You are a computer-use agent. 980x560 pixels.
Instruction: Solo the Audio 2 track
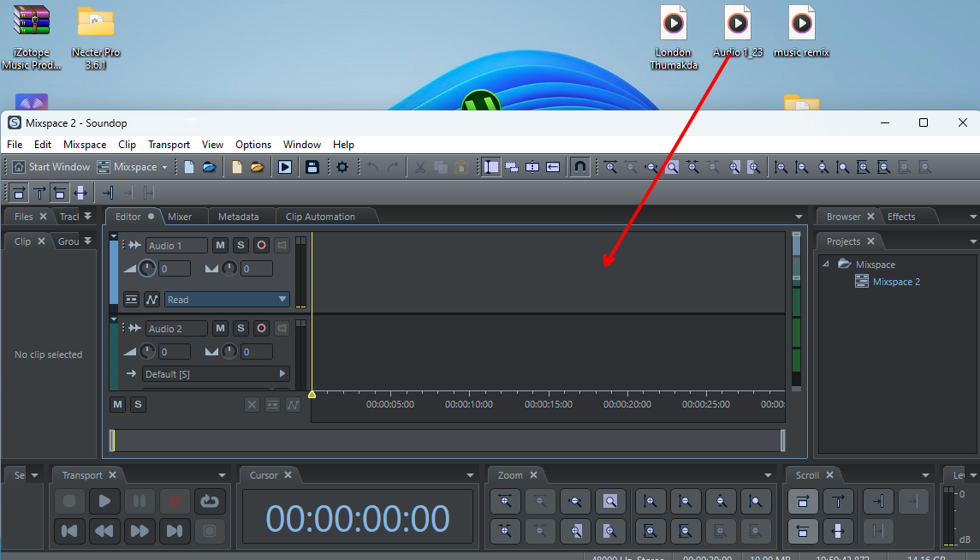click(241, 329)
